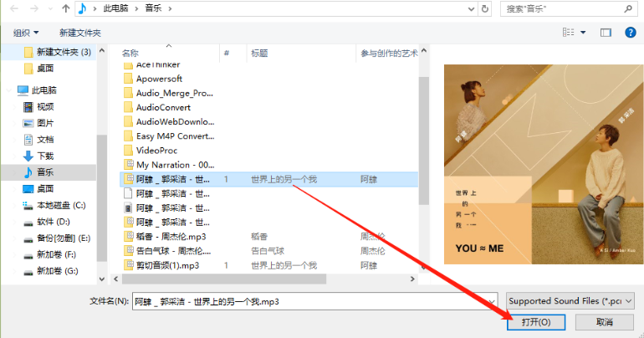Image resolution: width=644 pixels, height=338 pixels.
Task: Change view layout icon
Action: click(x=569, y=33)
